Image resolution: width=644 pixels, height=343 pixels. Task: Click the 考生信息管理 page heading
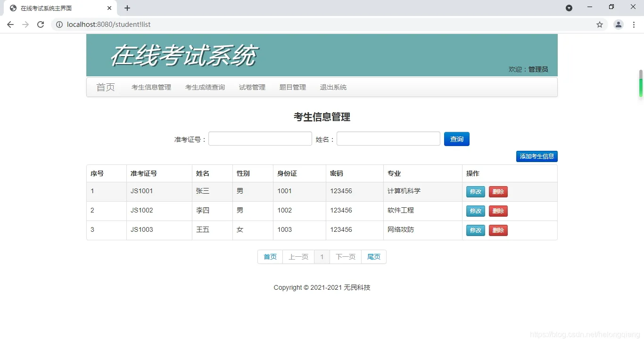(322, 117)
